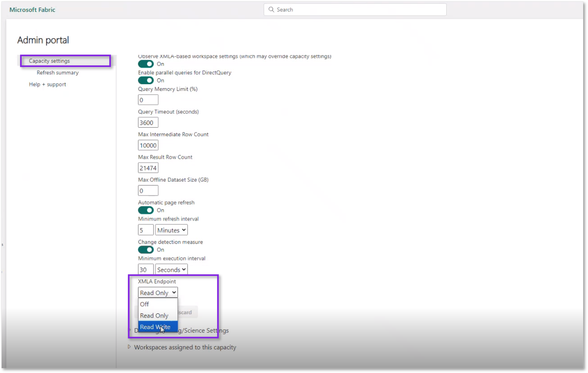
Task: Edit the Query Timeout seconds field
Action: coord(148,122)
